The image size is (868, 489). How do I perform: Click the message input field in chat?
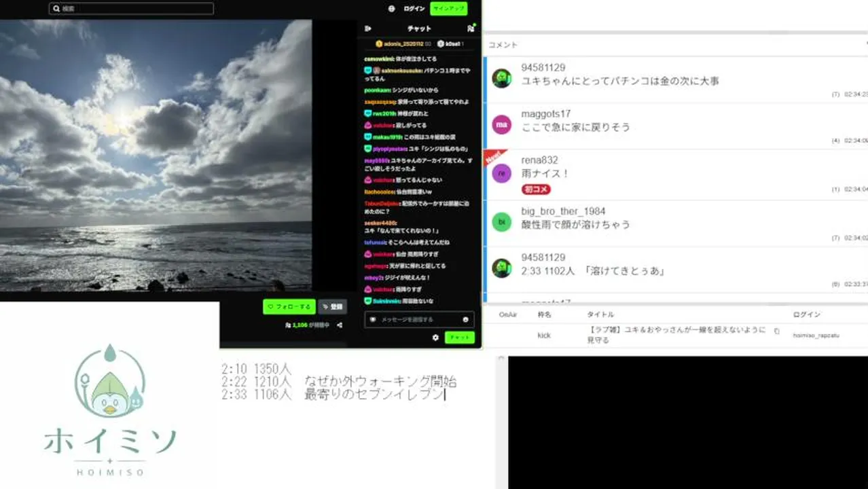pos(419,319)
